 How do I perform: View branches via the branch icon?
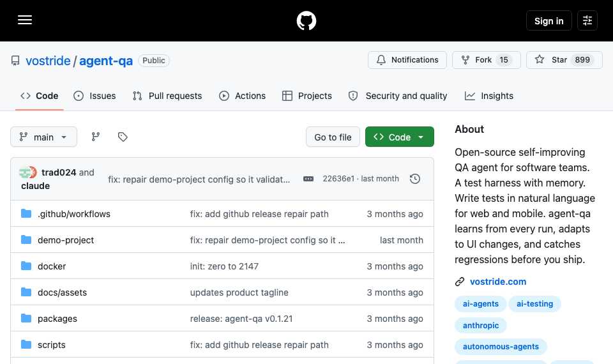click(95, 137)
